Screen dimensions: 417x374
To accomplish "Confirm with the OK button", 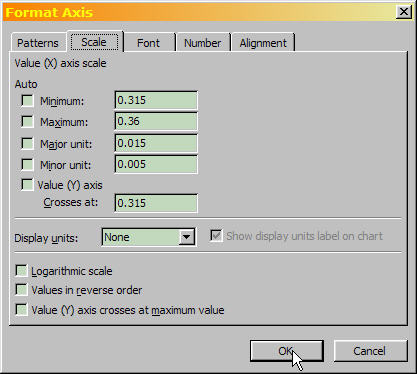I will pyautogui.click(x=287, y=351).
